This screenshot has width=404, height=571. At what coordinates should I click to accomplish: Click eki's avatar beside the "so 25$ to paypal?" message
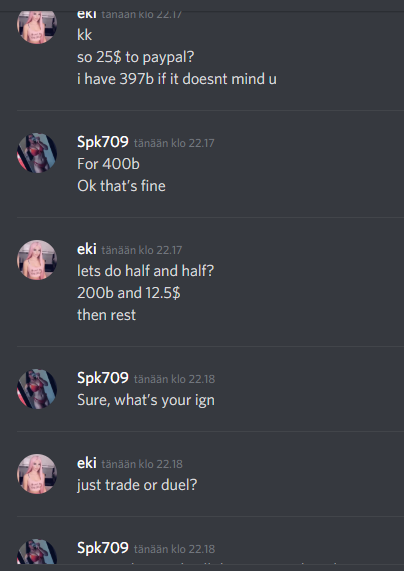coord(37,26)
